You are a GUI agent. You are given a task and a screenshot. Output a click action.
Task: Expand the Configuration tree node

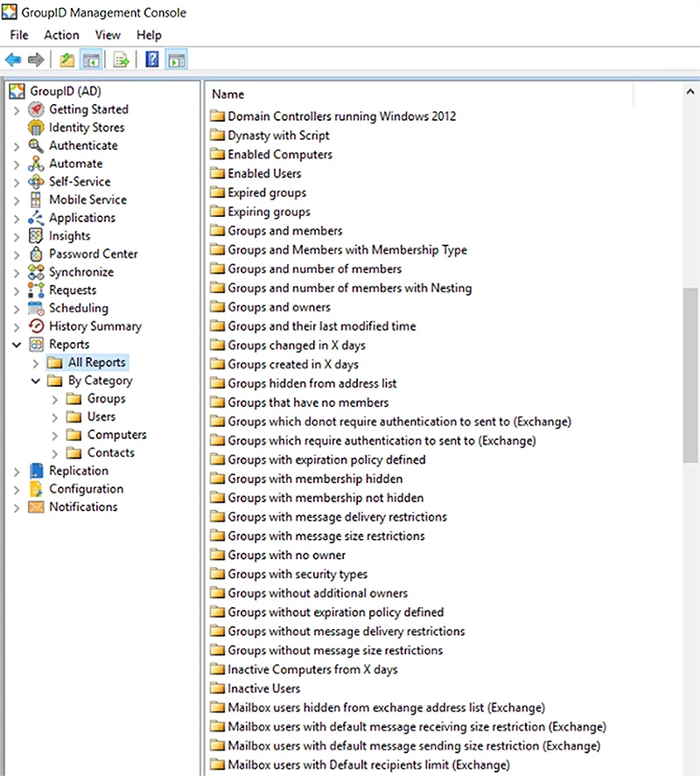click(x=17, y=490)
